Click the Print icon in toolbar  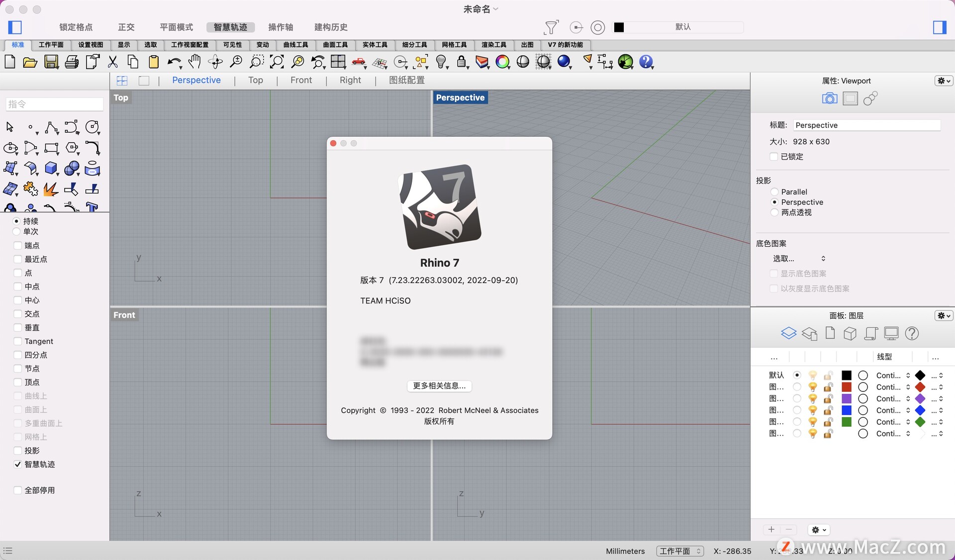click(72, 62)
